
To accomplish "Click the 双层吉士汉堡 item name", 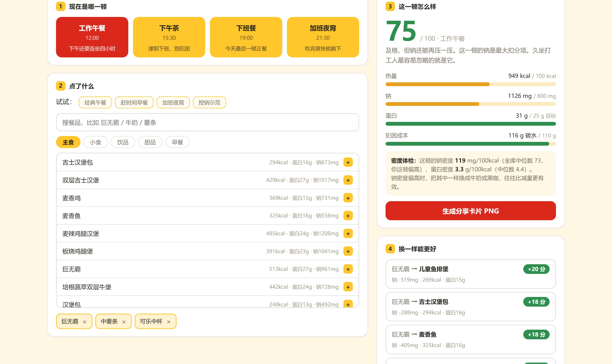I will point(81,180).
